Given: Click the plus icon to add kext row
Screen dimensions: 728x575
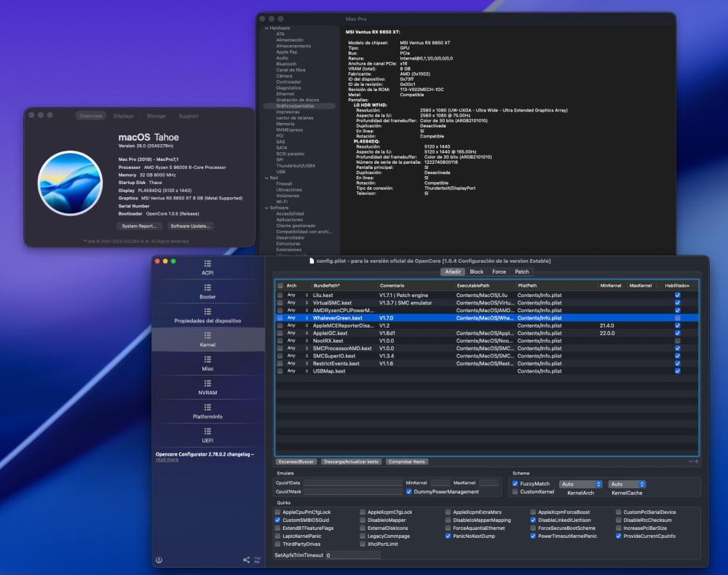Looking at the screenshot, I should pos(697,461).
